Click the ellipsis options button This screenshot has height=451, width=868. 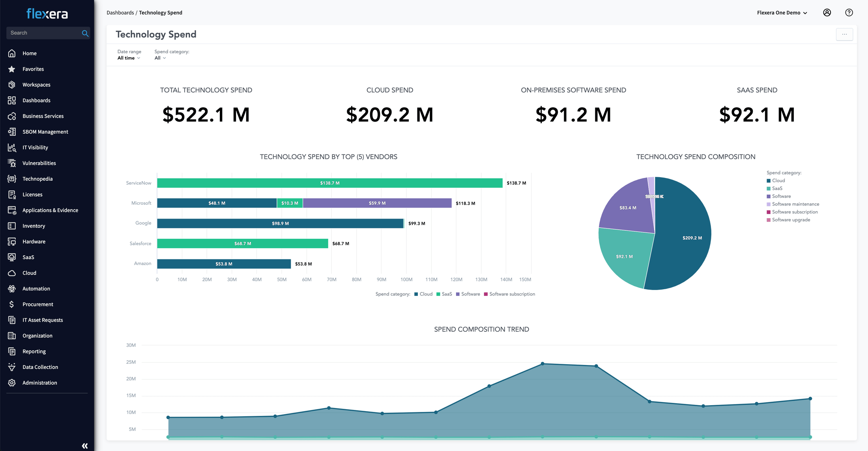pyautogui.click(x=844, y=34)
